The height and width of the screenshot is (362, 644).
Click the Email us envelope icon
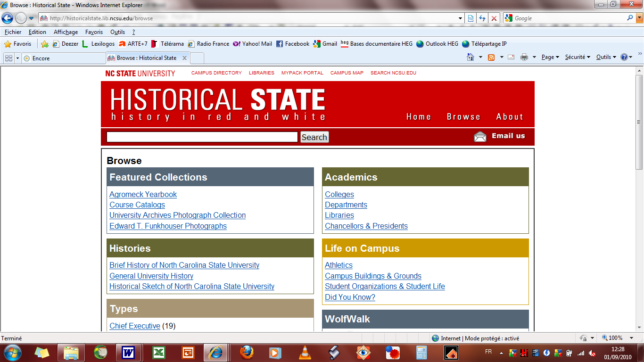(480, 137)
